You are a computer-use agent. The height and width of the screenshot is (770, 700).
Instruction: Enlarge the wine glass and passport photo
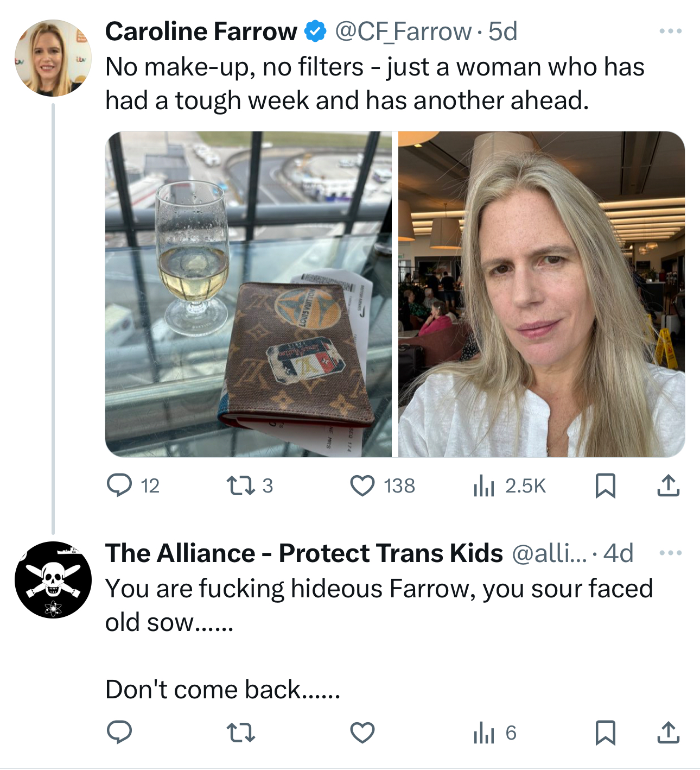pyautogui.click(x=249, y=294)
